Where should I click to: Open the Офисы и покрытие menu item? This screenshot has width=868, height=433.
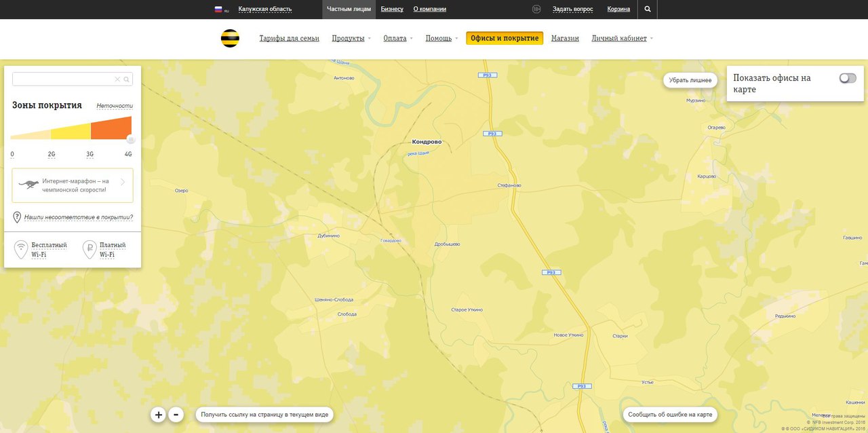pyautogui.click(x=505, y=38)
